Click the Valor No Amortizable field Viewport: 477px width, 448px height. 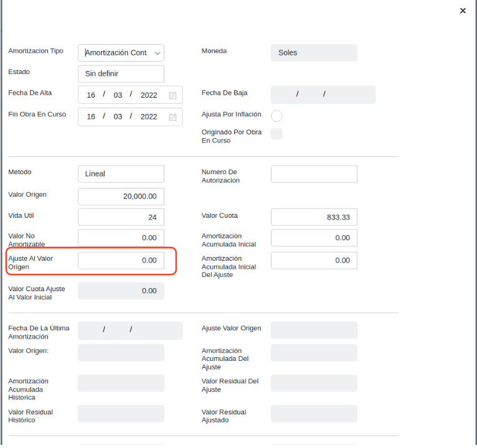121,238
